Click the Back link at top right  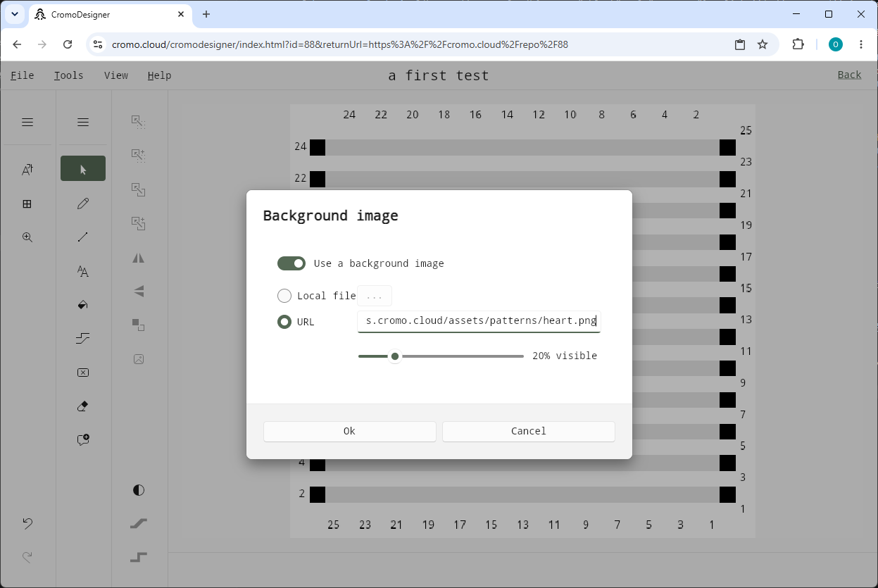[x=850, y=75]
